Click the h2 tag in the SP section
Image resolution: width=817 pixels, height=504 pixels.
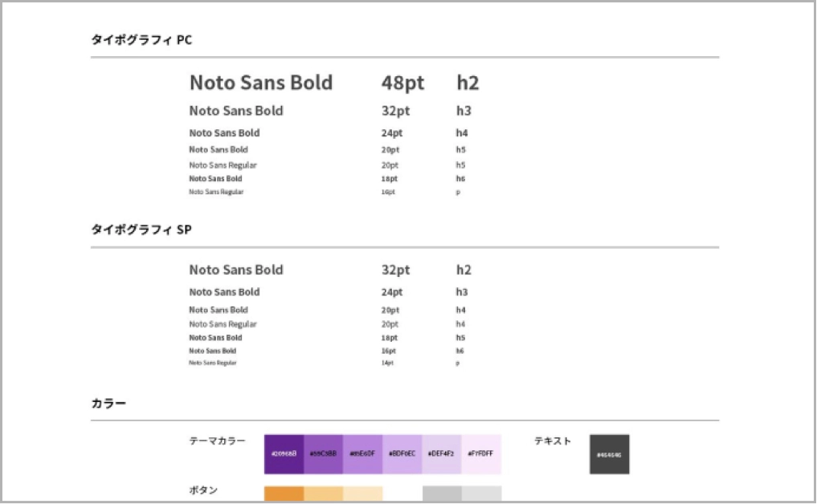464,270
